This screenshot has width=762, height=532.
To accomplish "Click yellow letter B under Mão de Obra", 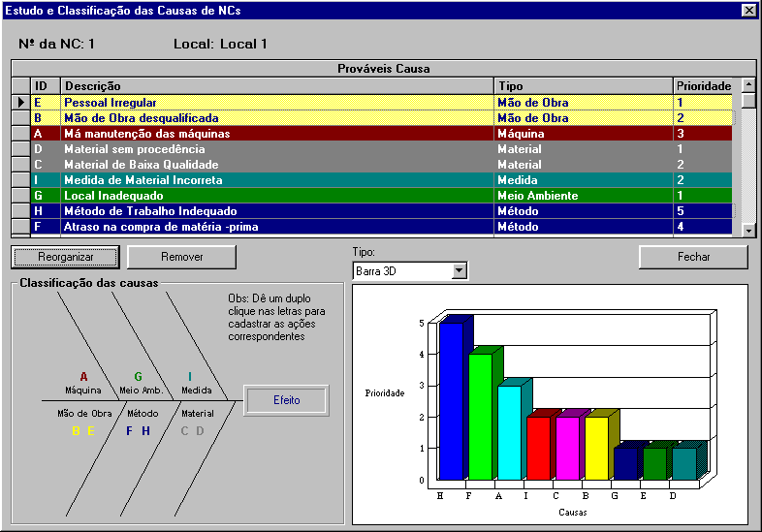I will 76,431.
